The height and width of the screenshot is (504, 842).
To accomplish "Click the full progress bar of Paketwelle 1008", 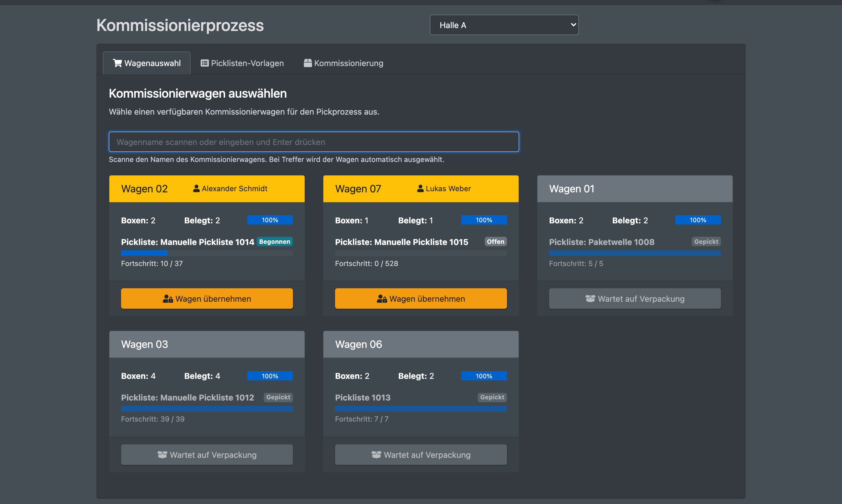I will pyautogui.click(x=635, y=253).
